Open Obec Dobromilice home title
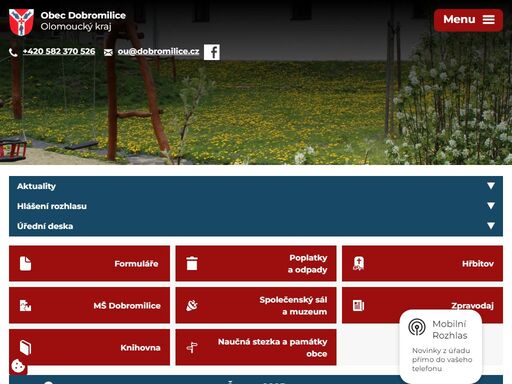This screenshot has width=512, height=384. pyautogui.click(x=83, y=15)
